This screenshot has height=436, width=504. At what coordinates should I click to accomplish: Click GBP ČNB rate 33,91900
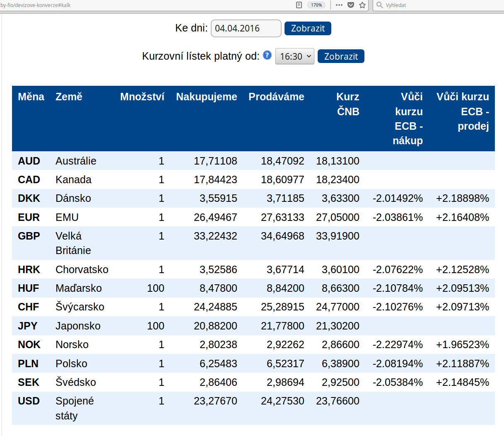[x=338, y=236]
